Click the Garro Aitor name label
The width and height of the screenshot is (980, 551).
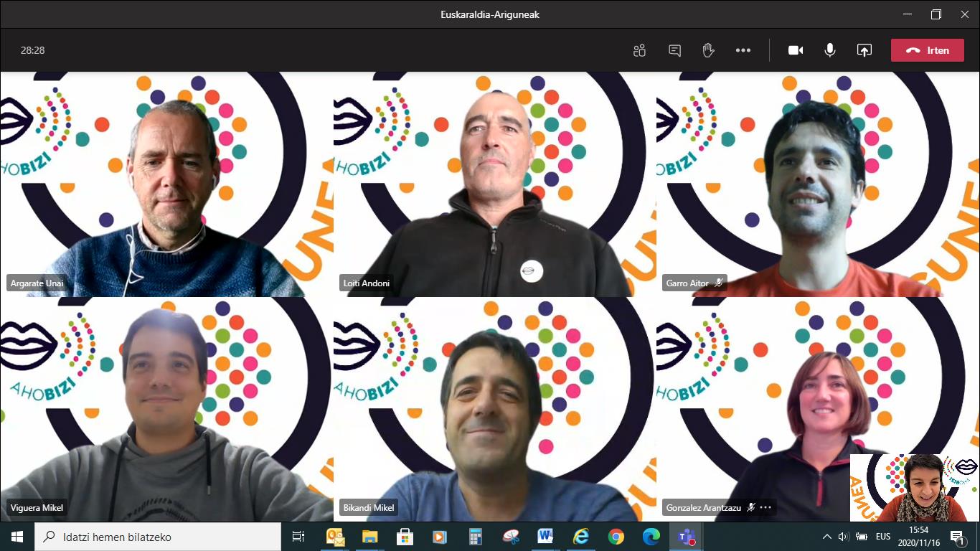(687, 283)
